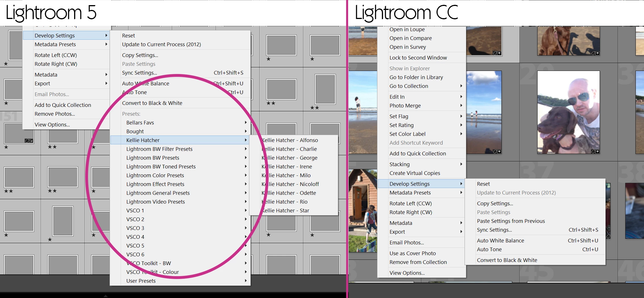Open the Stacking submenu
The image size is (644, 298).
[422, 164]
